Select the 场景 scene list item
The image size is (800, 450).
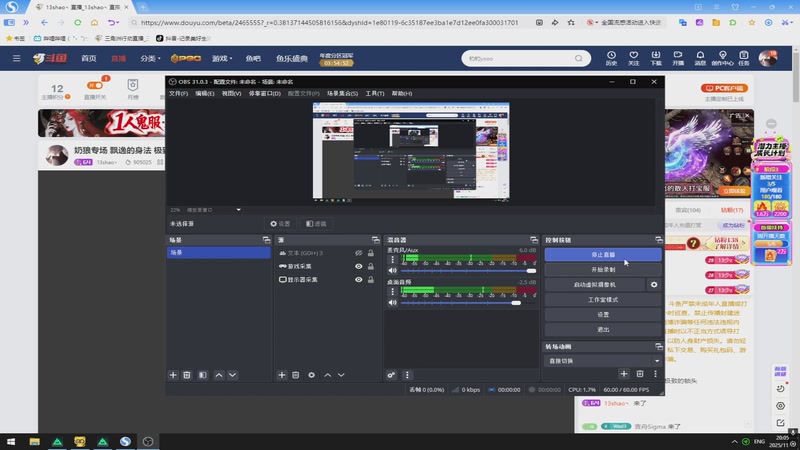(218, 253)
